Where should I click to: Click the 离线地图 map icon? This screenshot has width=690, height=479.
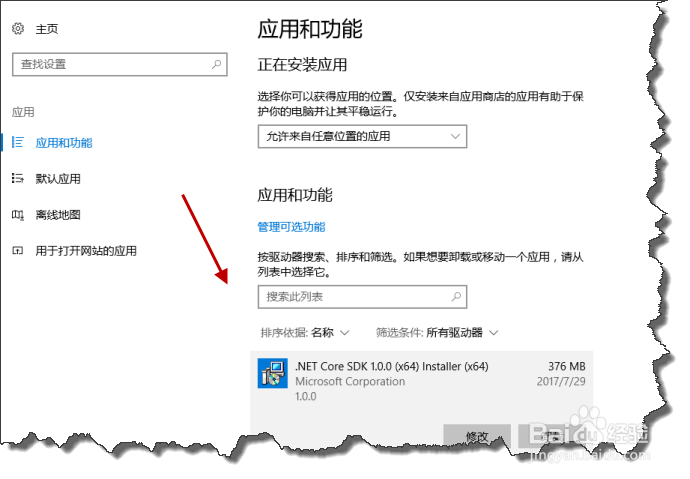click(x=18, y=215)
